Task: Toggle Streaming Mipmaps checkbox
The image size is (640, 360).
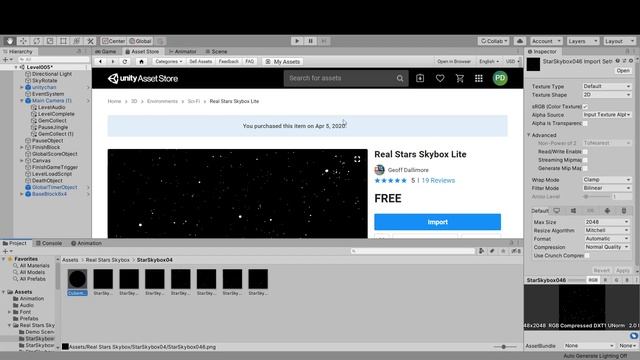Action: 585,160
